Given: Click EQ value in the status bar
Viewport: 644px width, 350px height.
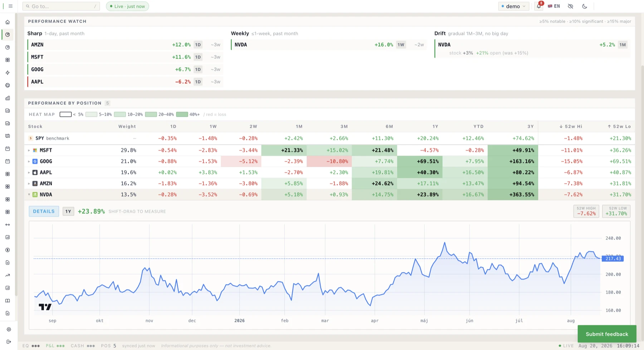Looking at the screenshot, I should tap(36, 346).
